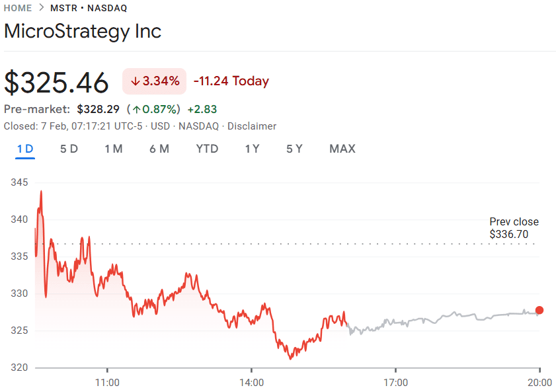Screen dimensions: 556x392
Task: Select the 1Y chart range
Action: [252, 149]
